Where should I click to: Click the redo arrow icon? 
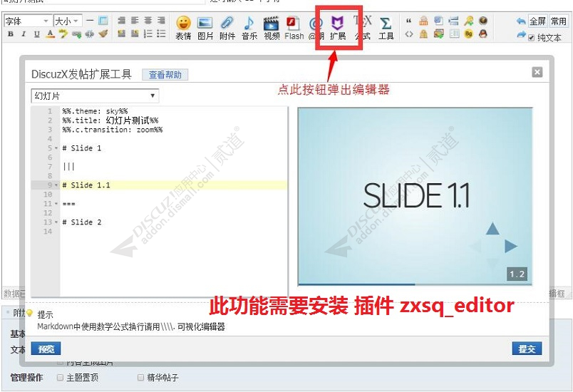[521, 35]
